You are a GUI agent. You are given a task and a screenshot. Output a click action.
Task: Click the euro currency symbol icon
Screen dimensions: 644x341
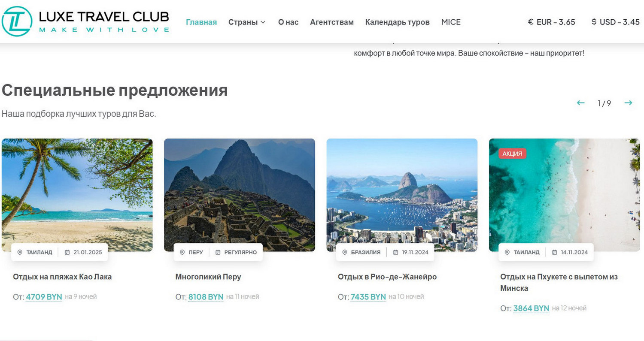(x=531, y=22)
